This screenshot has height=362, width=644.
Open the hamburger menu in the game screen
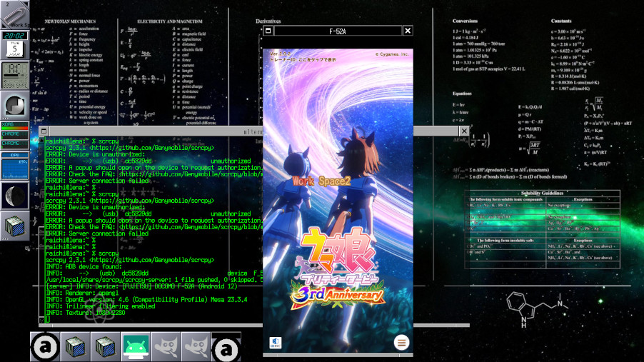(401, 342)
